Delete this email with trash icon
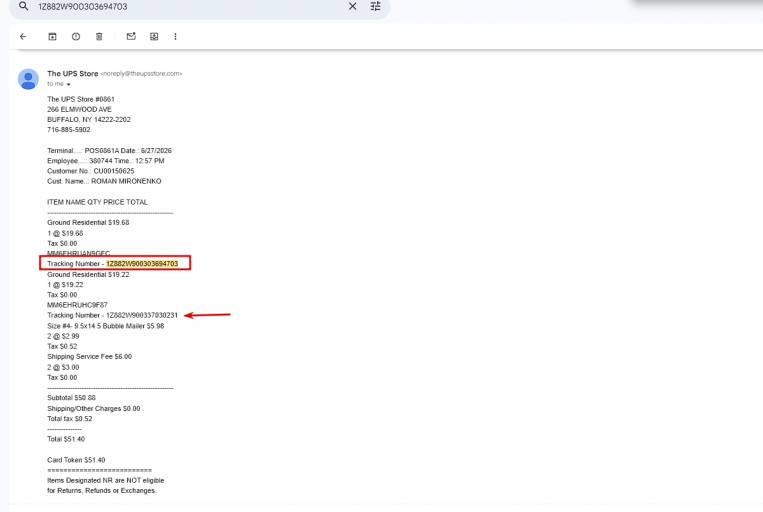This screenshot has width=763, height=512. coord(99,37)
